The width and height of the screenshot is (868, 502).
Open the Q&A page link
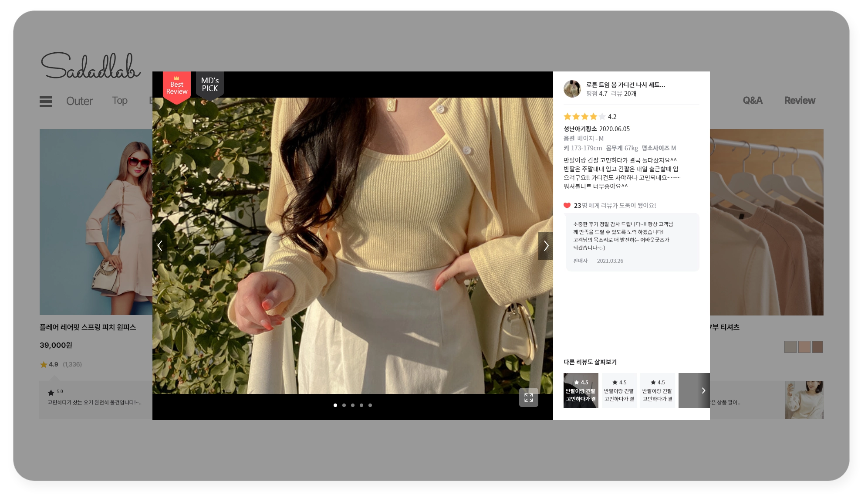[752, 101]
